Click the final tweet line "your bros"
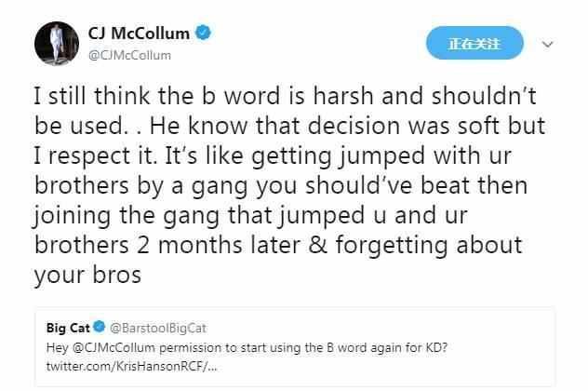Screen dimensions: 588x391 87,275
